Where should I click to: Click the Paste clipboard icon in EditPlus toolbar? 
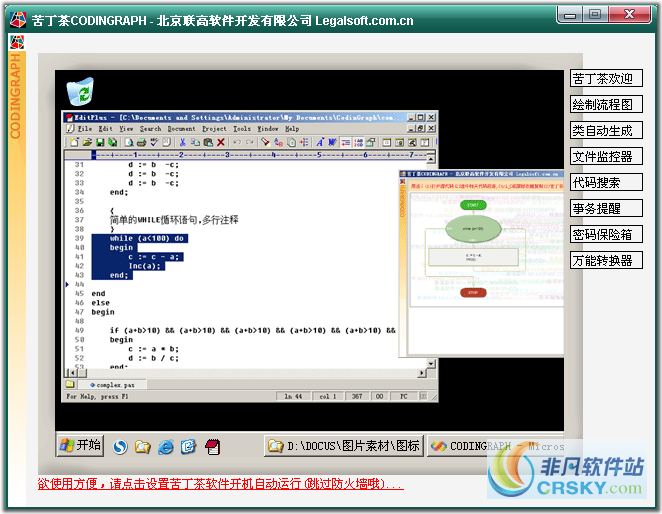[x=208, y=142]
